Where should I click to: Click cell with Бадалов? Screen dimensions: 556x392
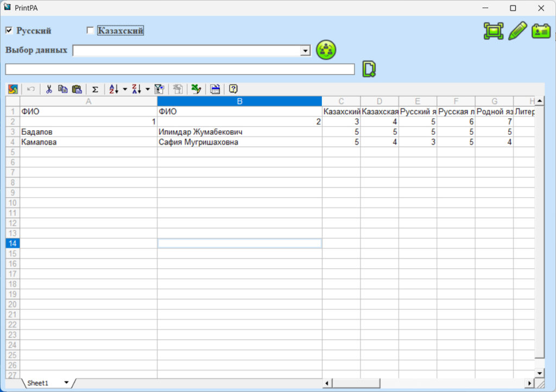[x=89, y=132]
